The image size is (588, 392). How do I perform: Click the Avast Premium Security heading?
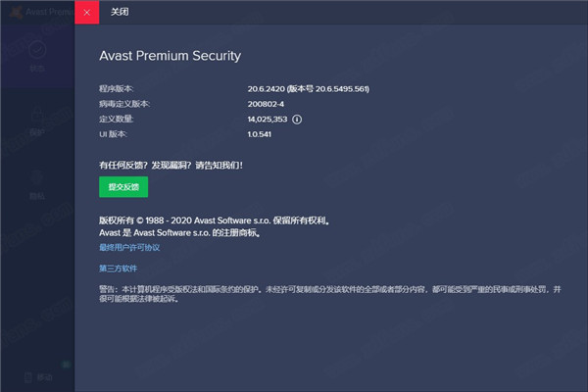pos(170,56)
